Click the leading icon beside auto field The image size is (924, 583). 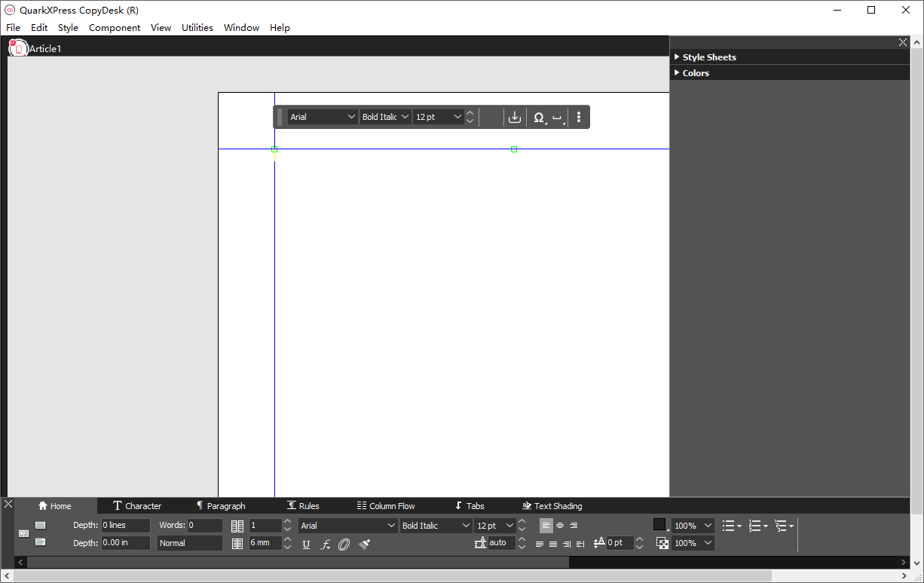[480, 543]
